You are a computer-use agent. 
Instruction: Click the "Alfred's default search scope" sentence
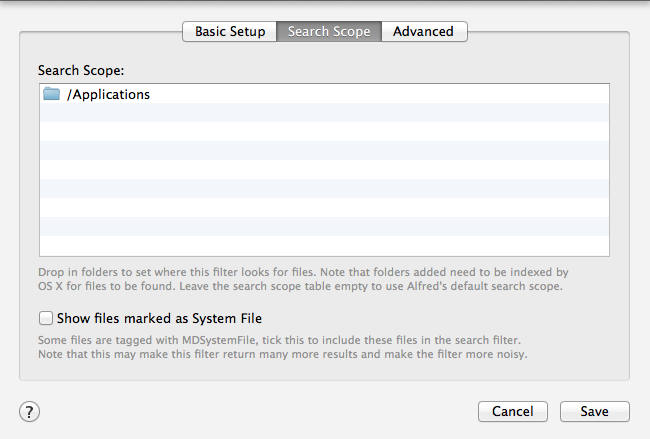pos(371,286)
